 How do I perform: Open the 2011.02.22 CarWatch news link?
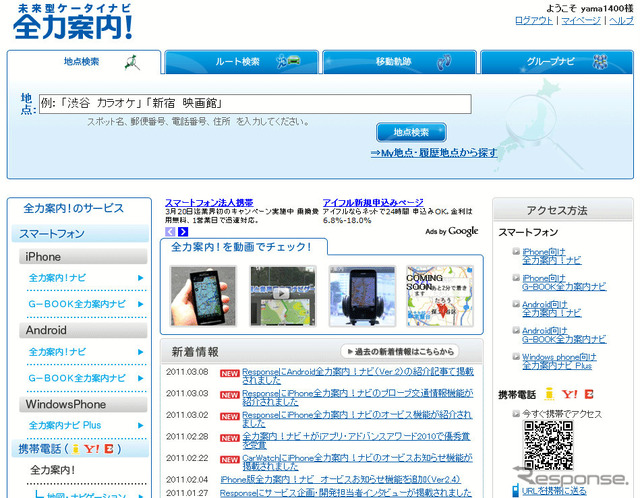point(358,462)
